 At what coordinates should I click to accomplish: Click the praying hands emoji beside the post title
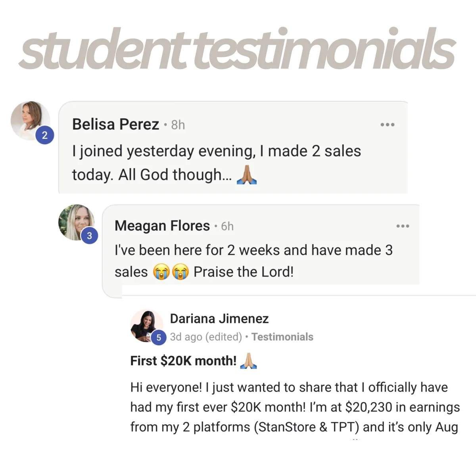249,361
